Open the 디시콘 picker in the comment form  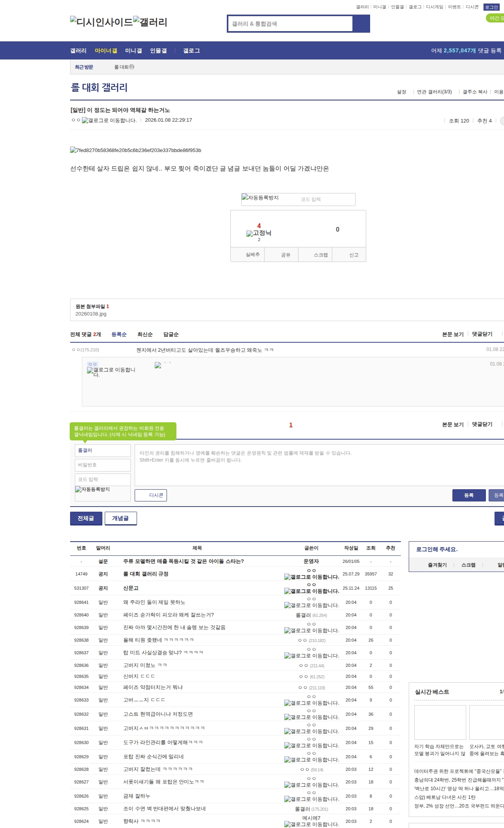tap(151, 495)
